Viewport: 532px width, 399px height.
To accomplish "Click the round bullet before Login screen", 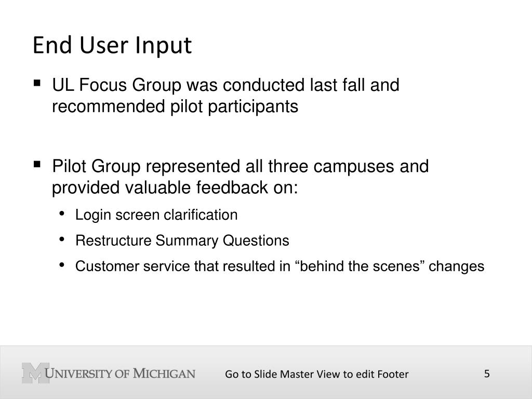I will [62, 214].
